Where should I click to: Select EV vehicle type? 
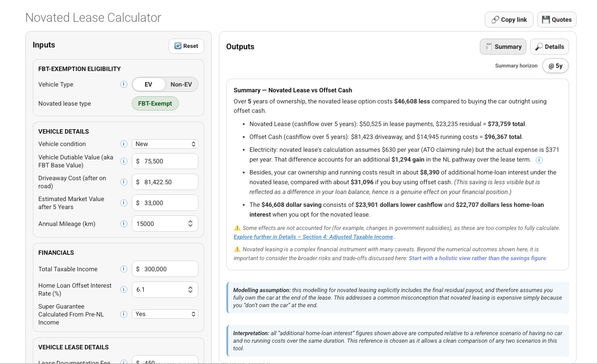[x=148, y=84]
